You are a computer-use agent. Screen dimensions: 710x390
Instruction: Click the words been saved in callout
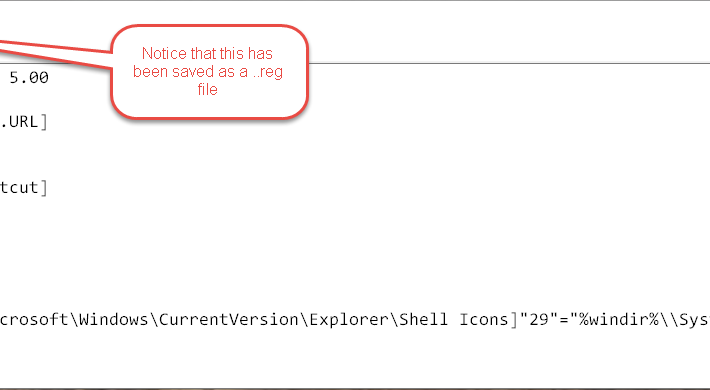tap(173, 72)
